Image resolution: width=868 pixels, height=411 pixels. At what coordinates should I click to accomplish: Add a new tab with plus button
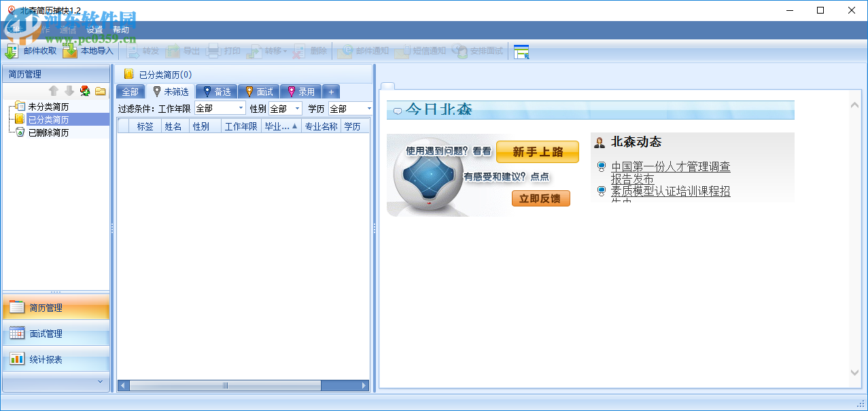pyautogui.click(x=331, y=92)
